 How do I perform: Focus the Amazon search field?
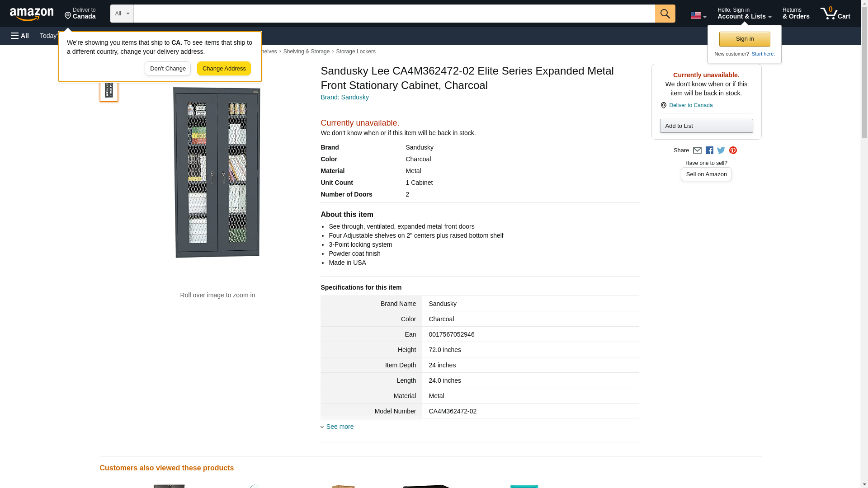393,14
